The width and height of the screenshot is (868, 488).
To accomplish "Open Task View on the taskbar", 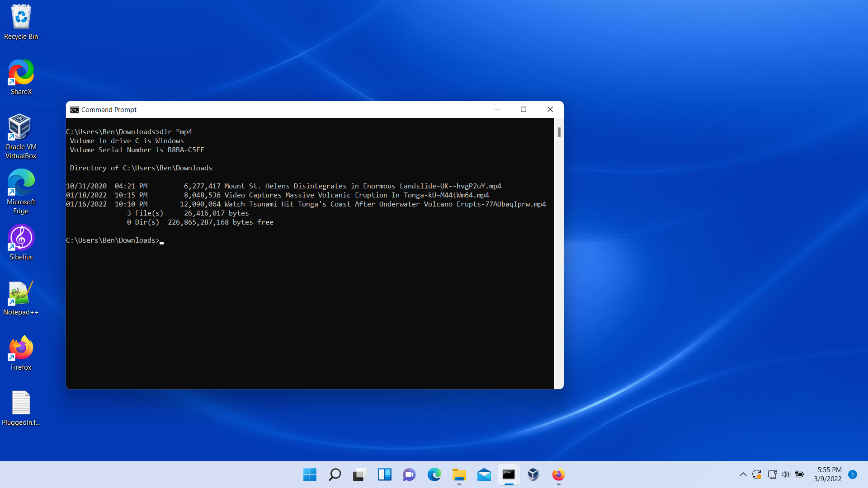I will tap(359, 474).
